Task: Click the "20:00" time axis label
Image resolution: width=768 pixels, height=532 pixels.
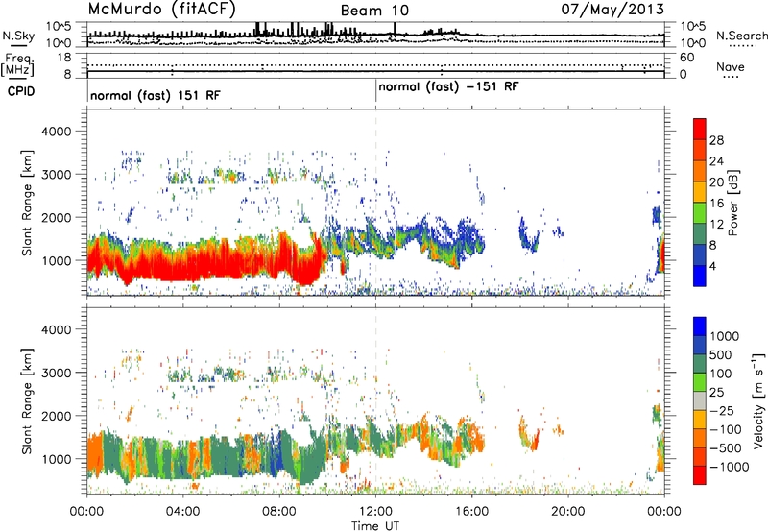Action: (567, 512)
